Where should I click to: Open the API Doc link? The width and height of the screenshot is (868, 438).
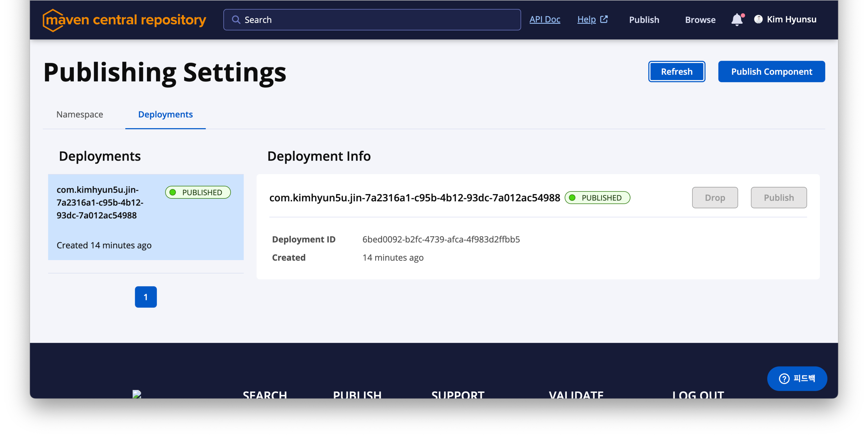tap(545, 20)
